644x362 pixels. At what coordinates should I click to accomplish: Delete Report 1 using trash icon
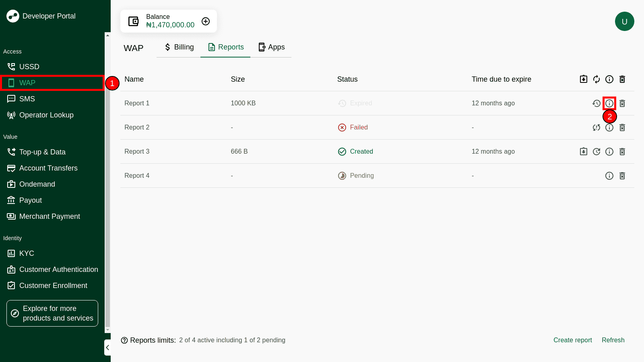point(622,103)
